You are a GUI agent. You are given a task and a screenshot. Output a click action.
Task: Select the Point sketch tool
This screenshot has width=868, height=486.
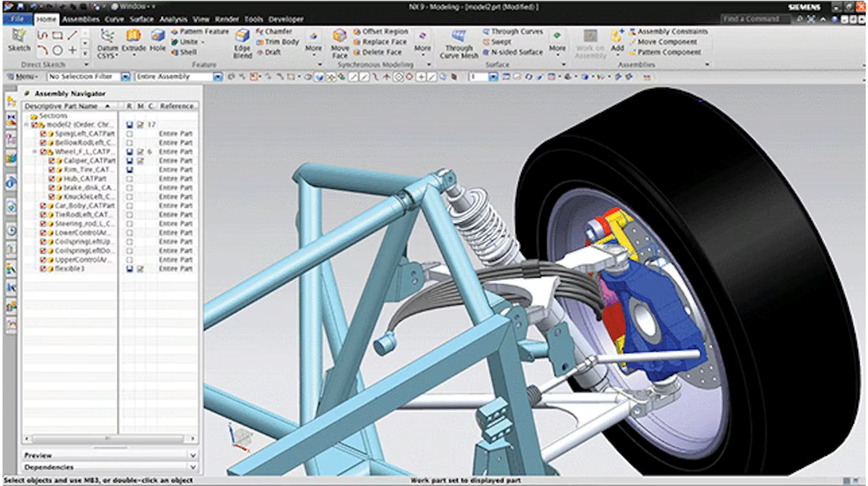[72, 50]
